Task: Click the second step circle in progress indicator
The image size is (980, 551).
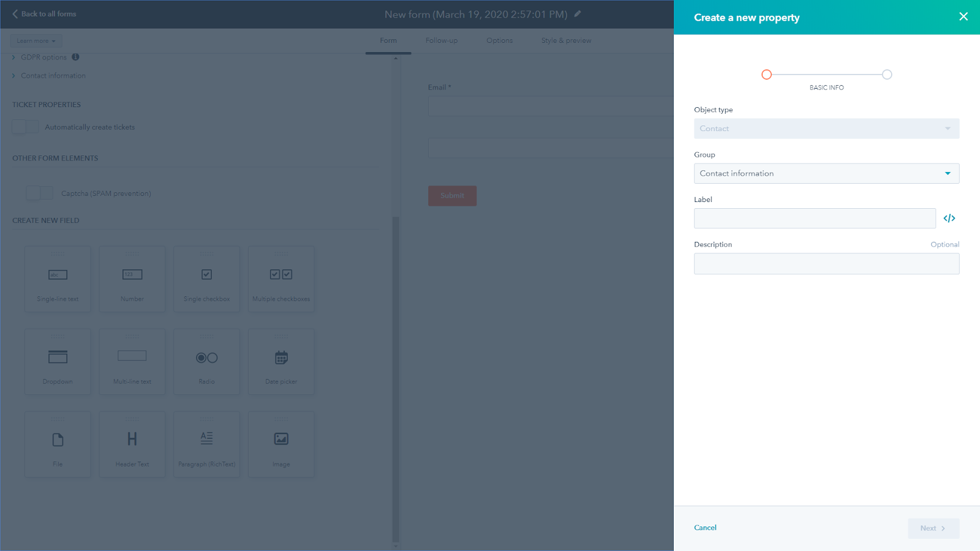Action: coord(887,75)
